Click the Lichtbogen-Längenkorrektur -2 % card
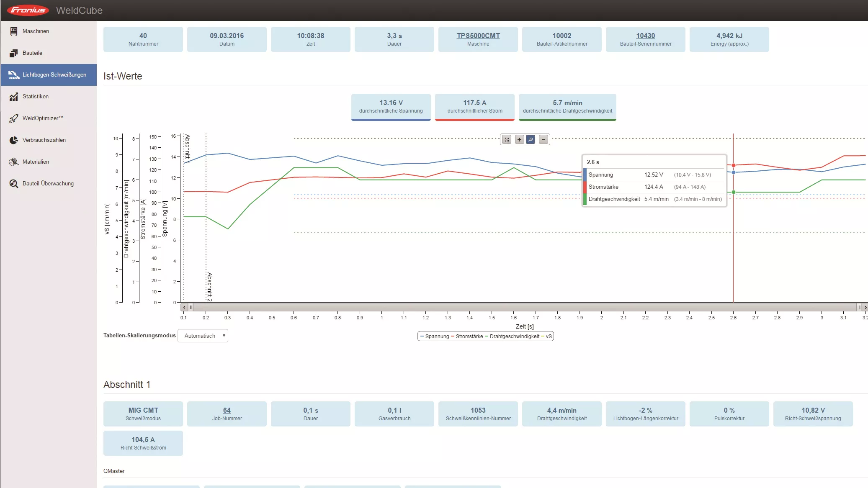Screen dimensions: 868x488 [x=646, y=414]
